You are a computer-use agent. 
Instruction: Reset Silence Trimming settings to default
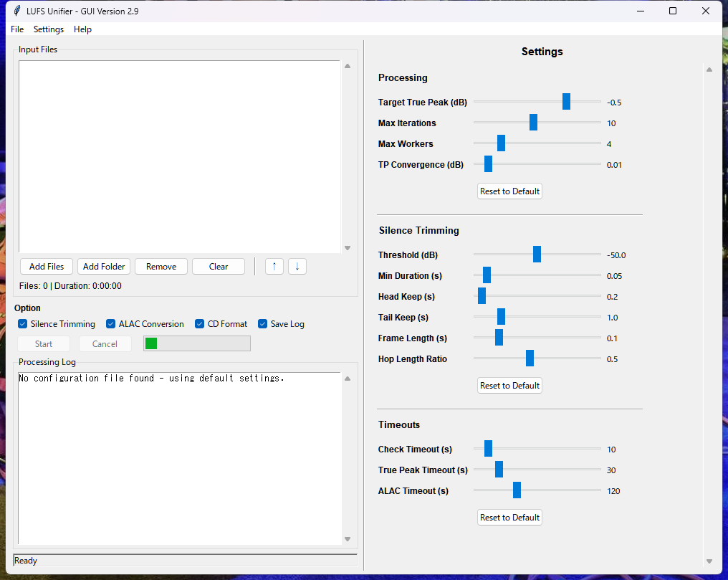tap(509, 385)
